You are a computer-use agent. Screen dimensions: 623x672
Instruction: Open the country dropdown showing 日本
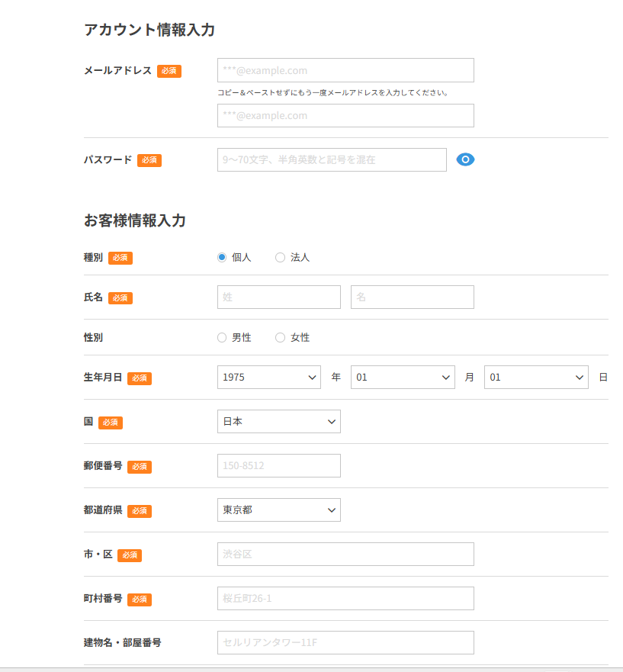(278, 421)
